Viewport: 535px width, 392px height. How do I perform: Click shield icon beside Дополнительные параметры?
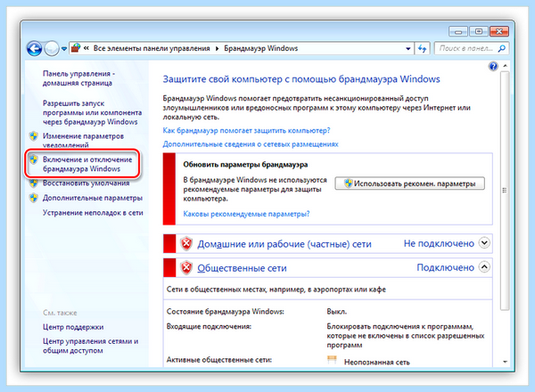pos(34,198)
